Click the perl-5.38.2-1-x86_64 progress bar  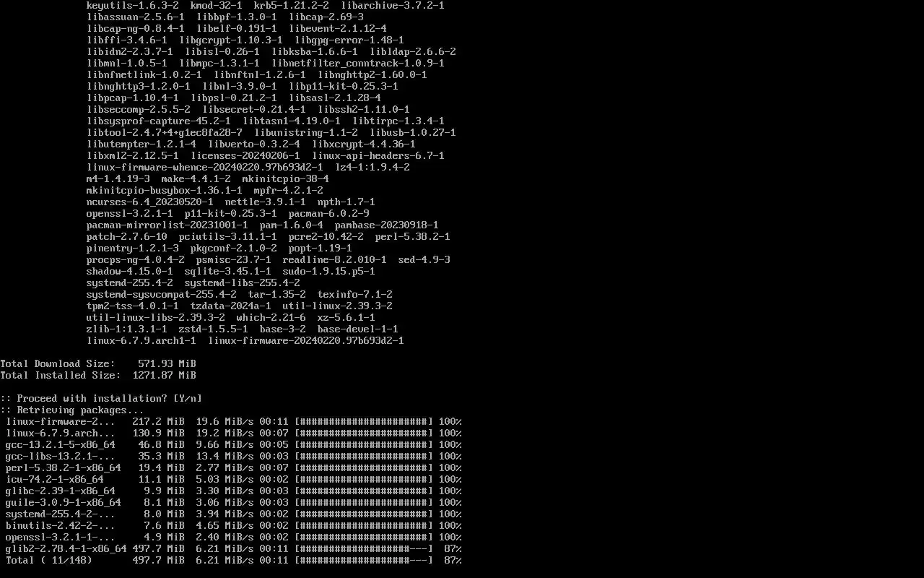(364, 467)
